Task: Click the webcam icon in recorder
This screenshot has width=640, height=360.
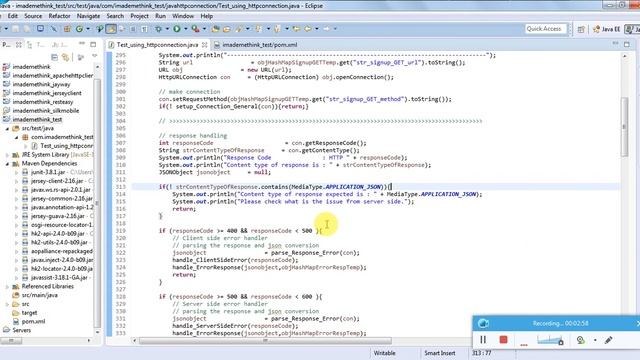Action: click(580, 340)
